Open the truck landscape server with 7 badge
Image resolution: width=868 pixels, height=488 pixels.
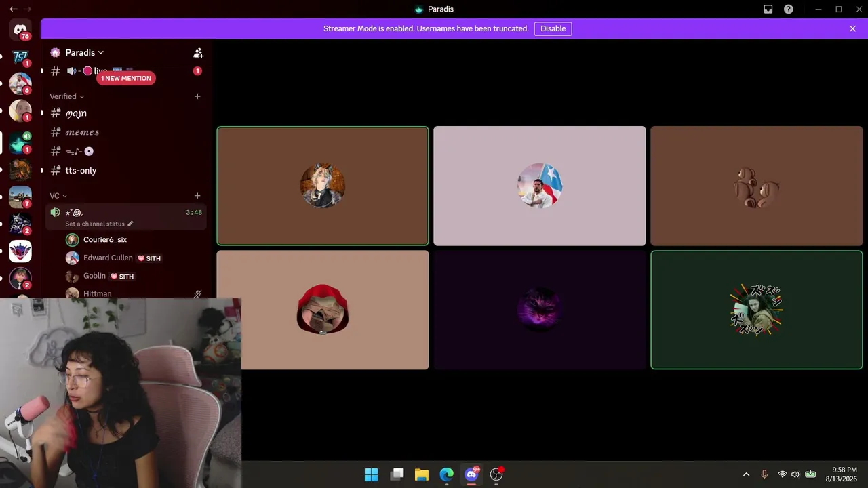point(20,197)
